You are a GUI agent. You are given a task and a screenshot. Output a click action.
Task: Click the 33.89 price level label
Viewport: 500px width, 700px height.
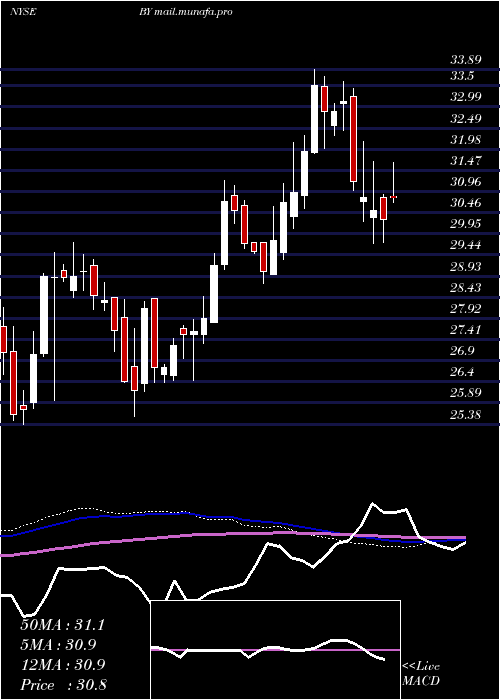[x=466, y=59]
